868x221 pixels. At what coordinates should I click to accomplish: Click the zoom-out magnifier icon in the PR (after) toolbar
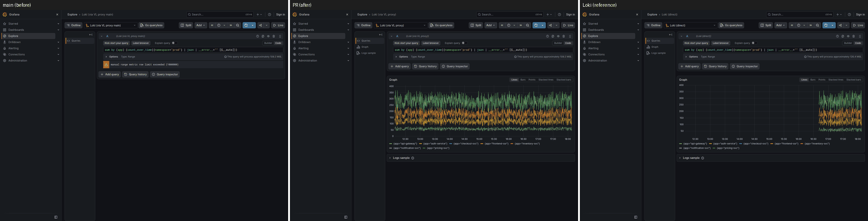click(x=528, y=25)
